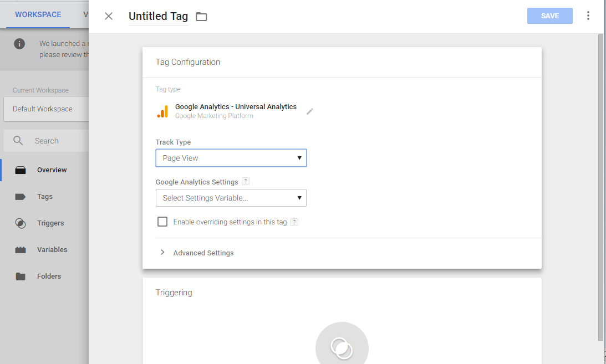Close the tag editor with the X icon
This screenshot has height=364, width=606.
pyautogui.click(x=109, y=16)
